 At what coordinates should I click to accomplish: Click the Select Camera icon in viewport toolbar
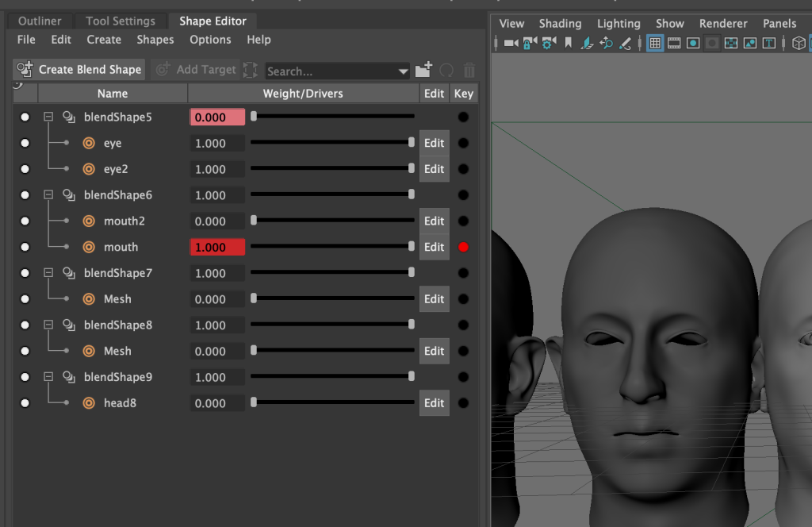point(511,43)
